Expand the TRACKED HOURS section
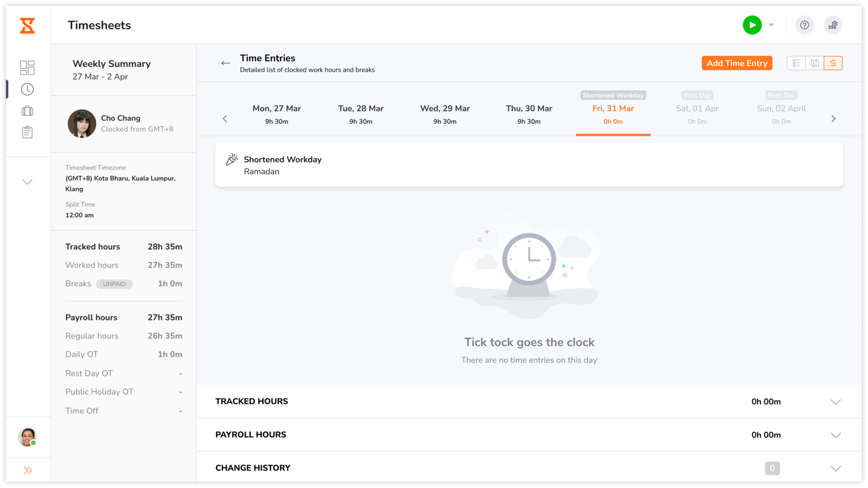Screen dimensions: 868x488 [x=836, y=402]
